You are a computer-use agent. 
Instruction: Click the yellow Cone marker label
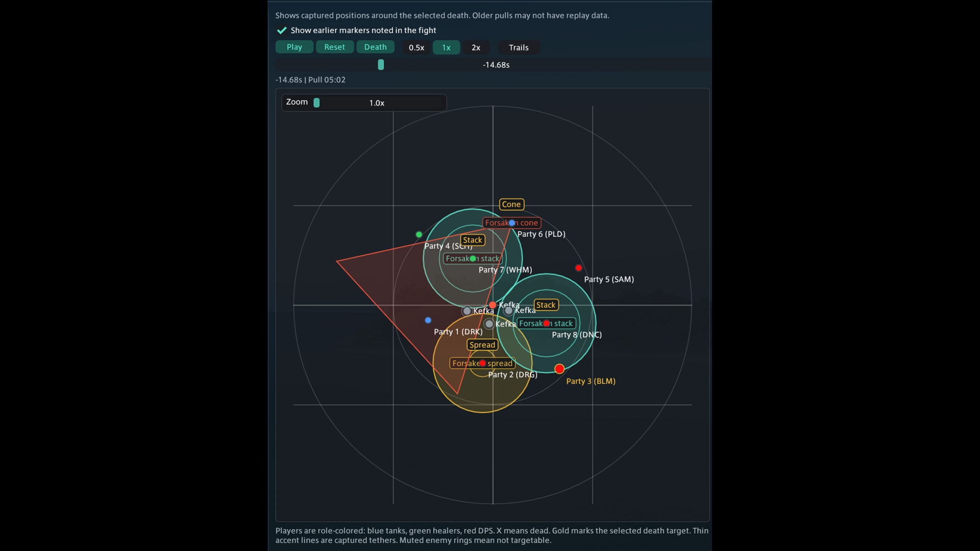click(x=511, y=204)
